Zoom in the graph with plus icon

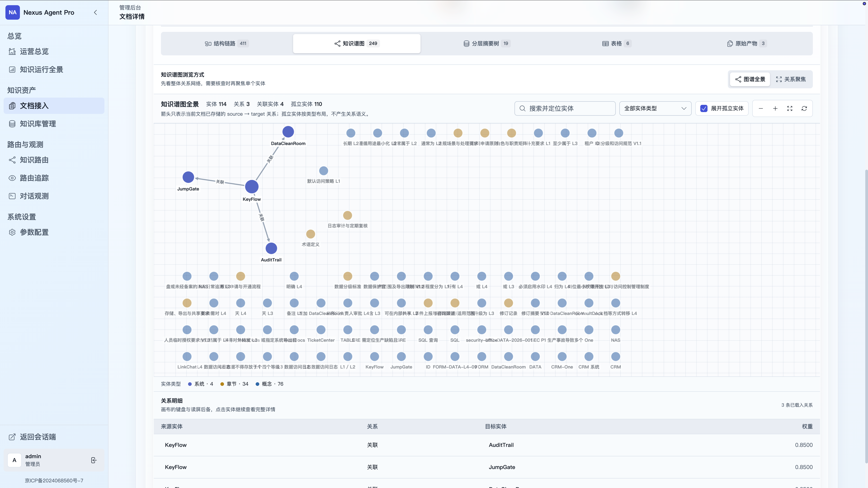tap(775, 108)
